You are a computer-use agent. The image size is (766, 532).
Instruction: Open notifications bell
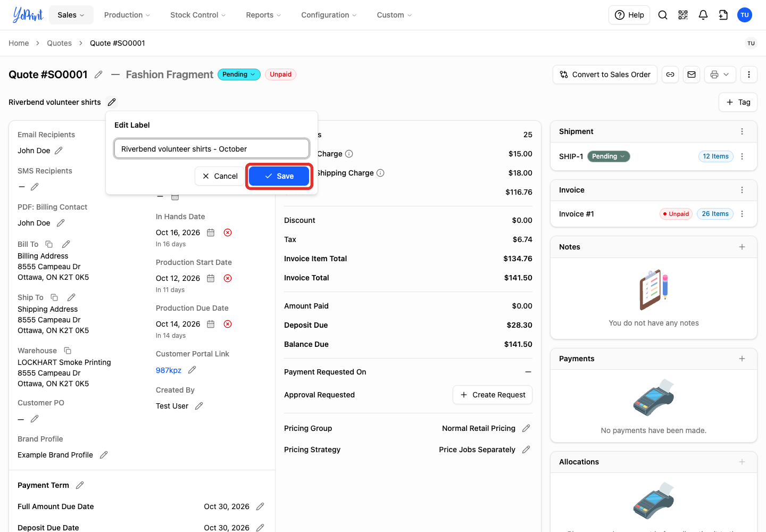pyautogui.click(x=703, y=15)
